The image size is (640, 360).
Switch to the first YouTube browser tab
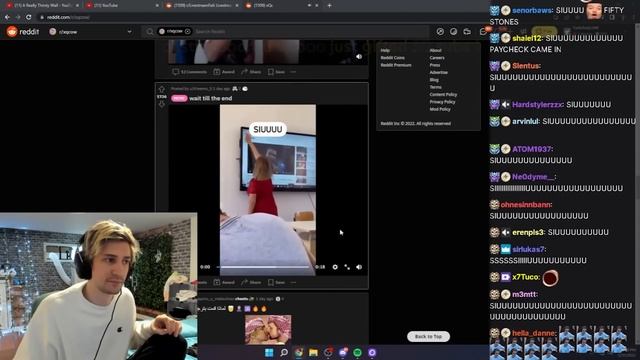click(42, 5)
